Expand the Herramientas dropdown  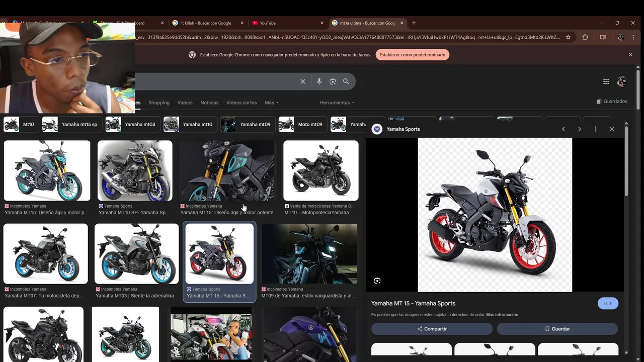click(337, 103)
